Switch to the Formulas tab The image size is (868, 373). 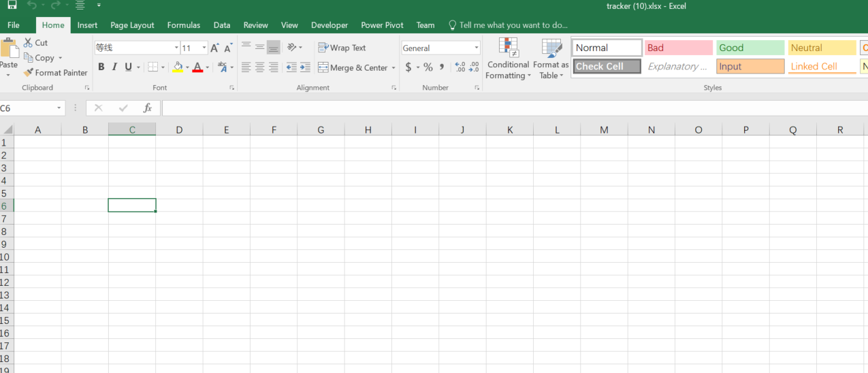click(184, 25)
